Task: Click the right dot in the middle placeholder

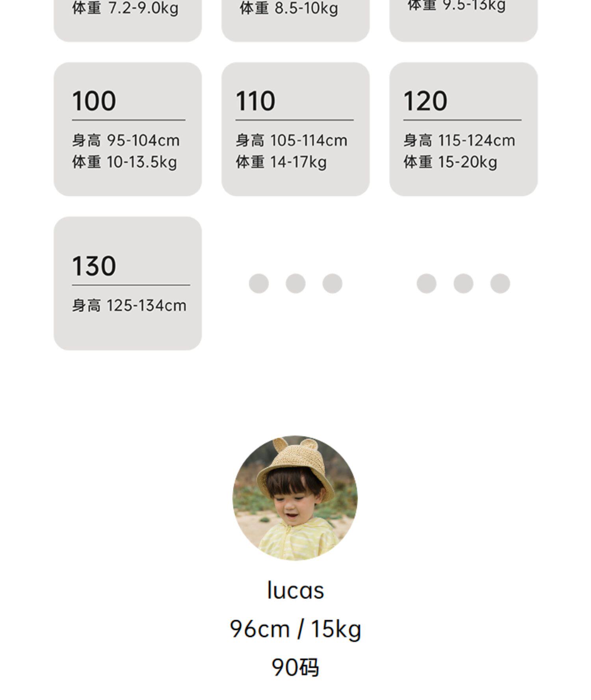Action: pos(332,283)
